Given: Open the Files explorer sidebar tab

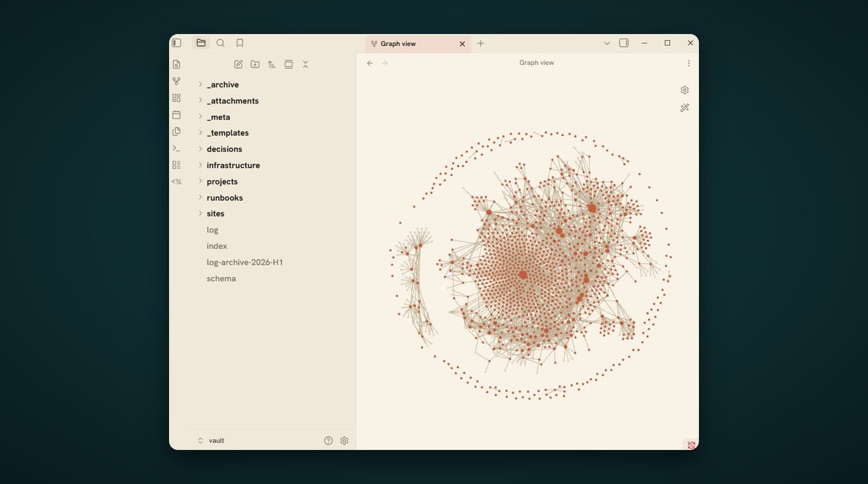Looking at the screenshot, I should pyautogui.click(x=201, y=43).
